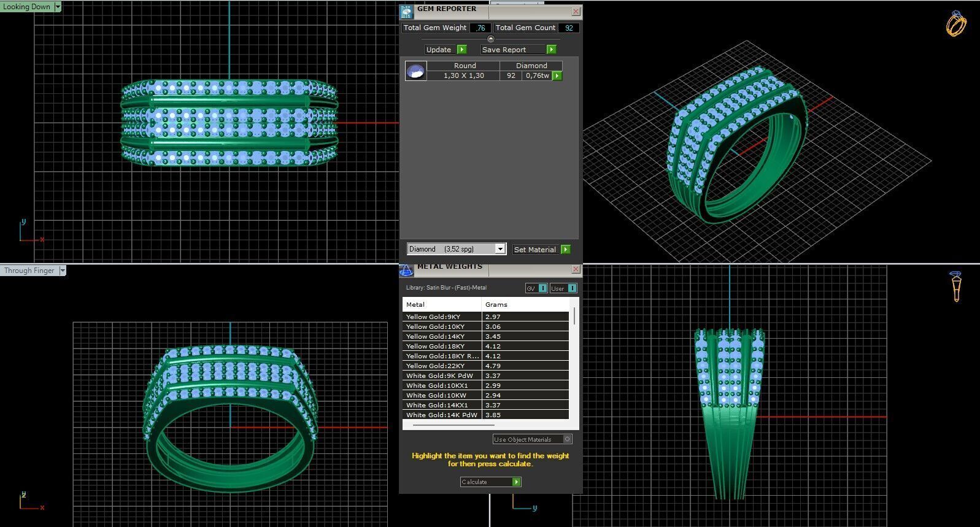Click the 1,30 X 1,30 size cell

464,75
